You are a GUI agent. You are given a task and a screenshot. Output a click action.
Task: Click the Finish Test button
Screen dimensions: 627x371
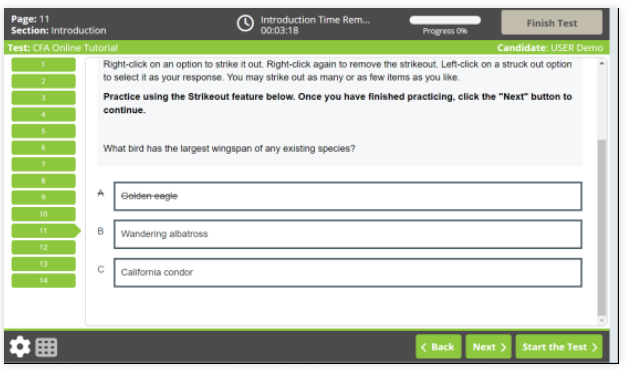pos(551,23)
